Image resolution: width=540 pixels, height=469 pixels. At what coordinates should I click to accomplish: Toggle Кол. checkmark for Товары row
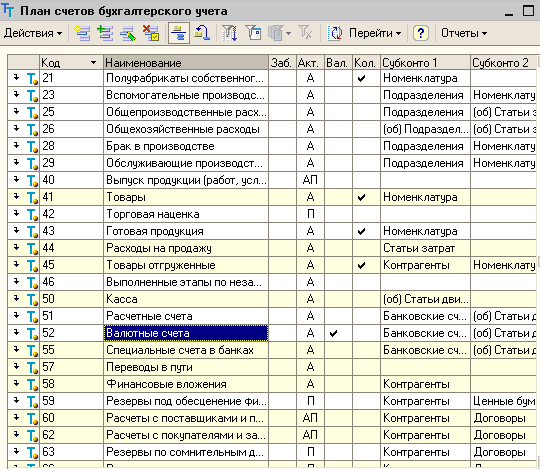361,197
